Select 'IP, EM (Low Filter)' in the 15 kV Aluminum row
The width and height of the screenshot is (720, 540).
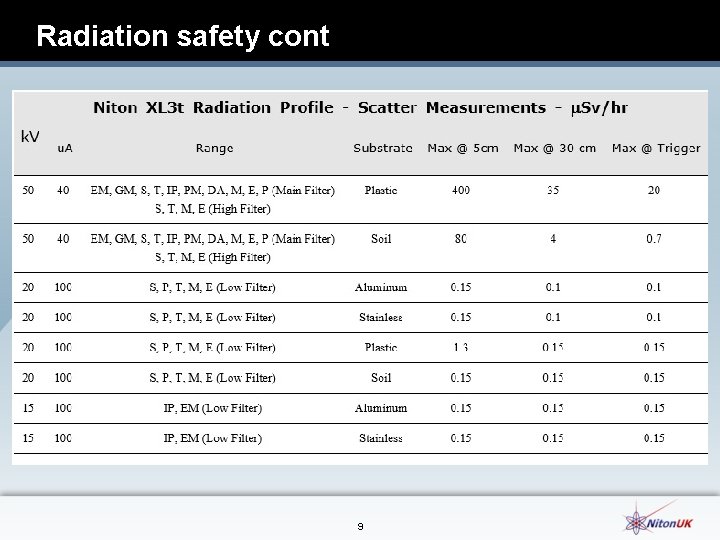(213, 408)
